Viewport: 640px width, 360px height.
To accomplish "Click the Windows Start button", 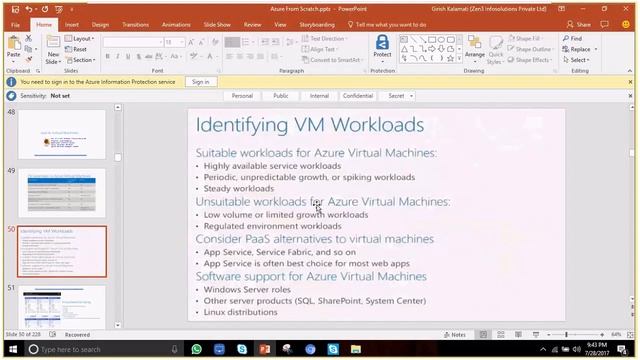I will [x=13, y=349].
